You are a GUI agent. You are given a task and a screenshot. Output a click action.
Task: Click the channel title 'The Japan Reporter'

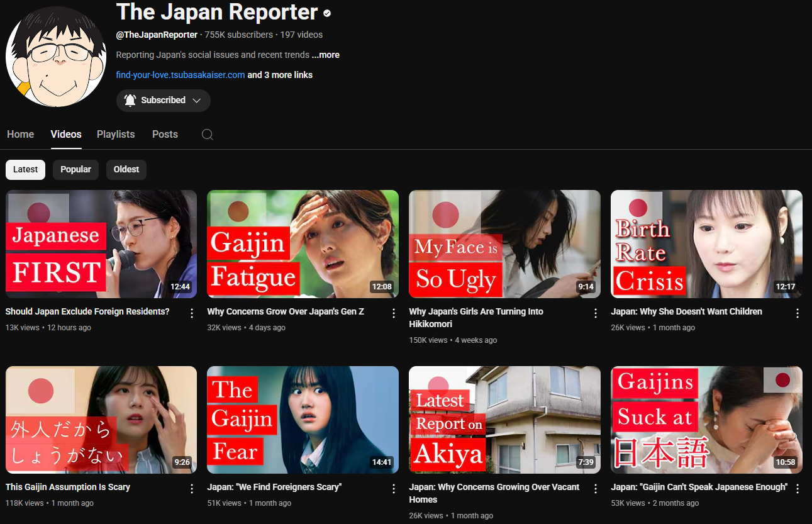point(217,13)
